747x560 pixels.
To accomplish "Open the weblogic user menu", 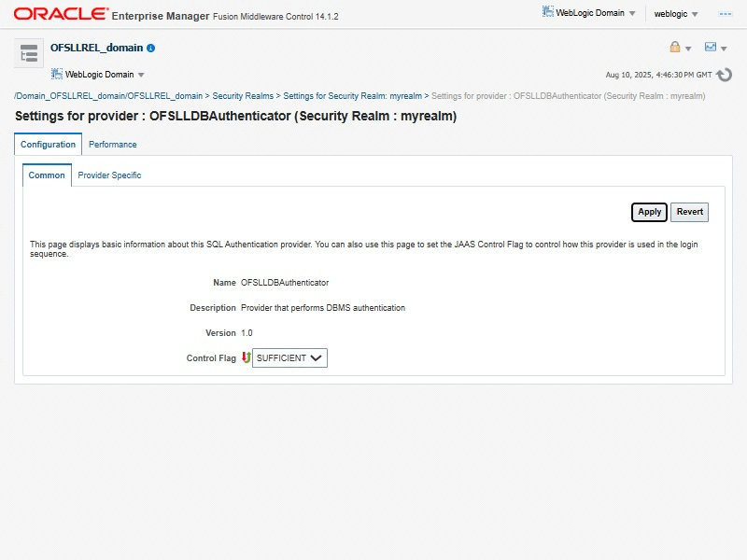I will coord(676,14).
